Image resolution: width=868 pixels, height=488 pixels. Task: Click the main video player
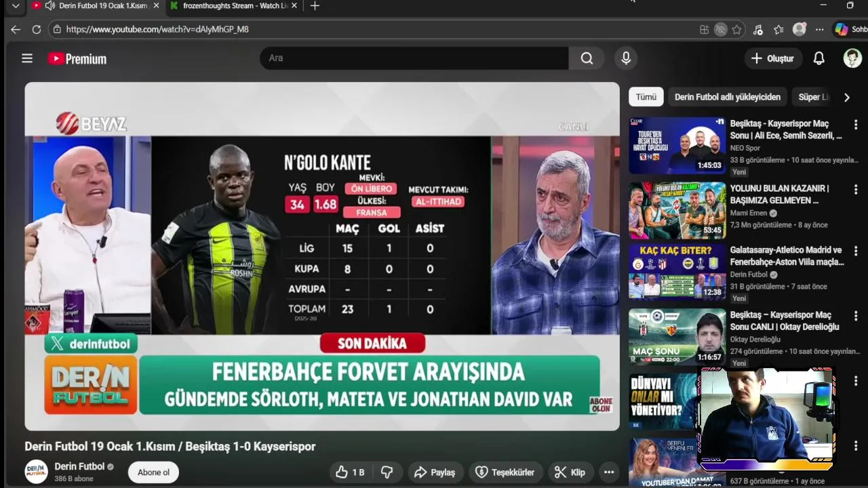(322, 256)
